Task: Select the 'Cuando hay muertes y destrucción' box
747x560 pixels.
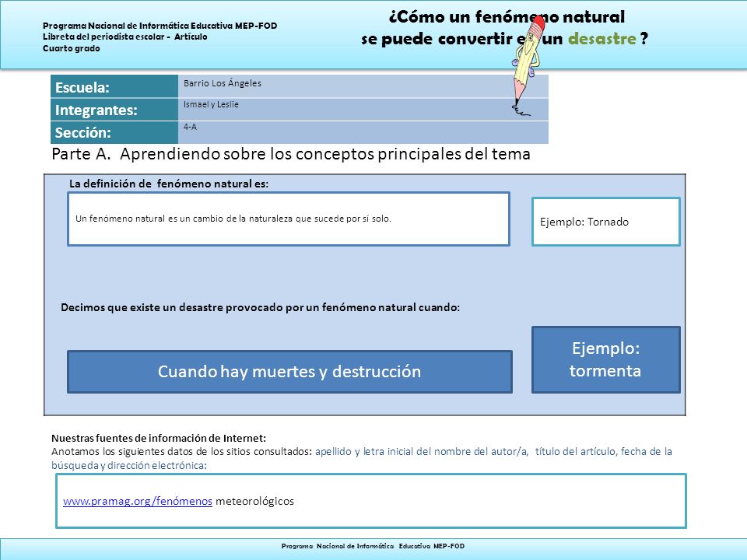Action: click(289, 372)
